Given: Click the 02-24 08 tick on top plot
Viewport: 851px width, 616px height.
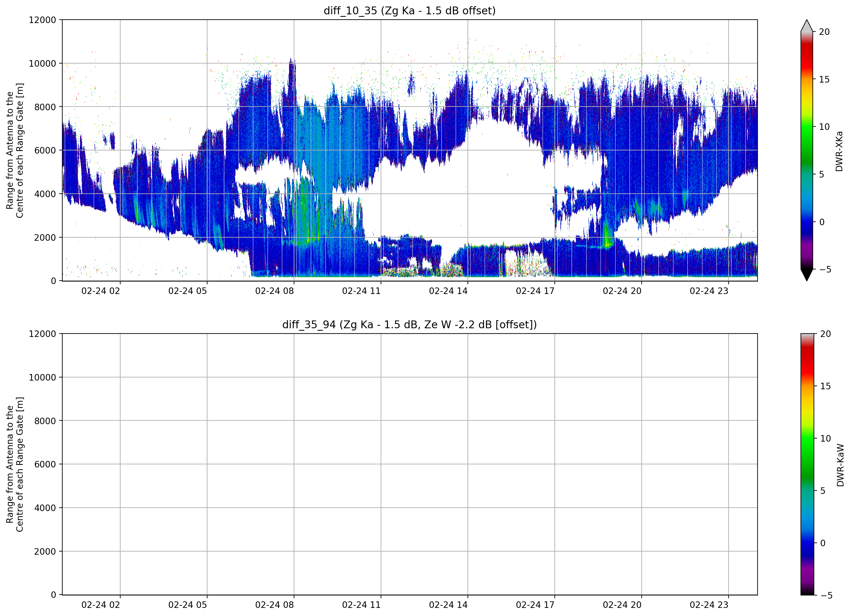Looking at the screenshot, I should coord(274,291).
